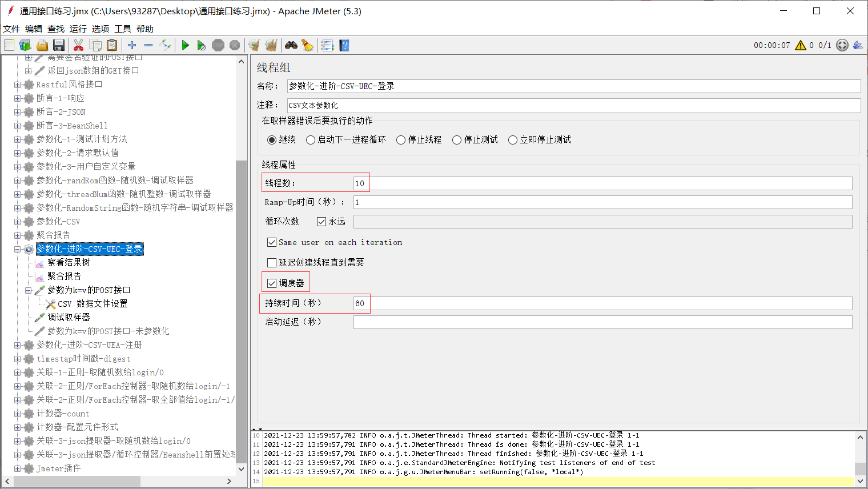This screenshot has height=489, width=868.
Task: Click the warning triangle log indicator
Action: pyautogui.click(x=801, y=45)
